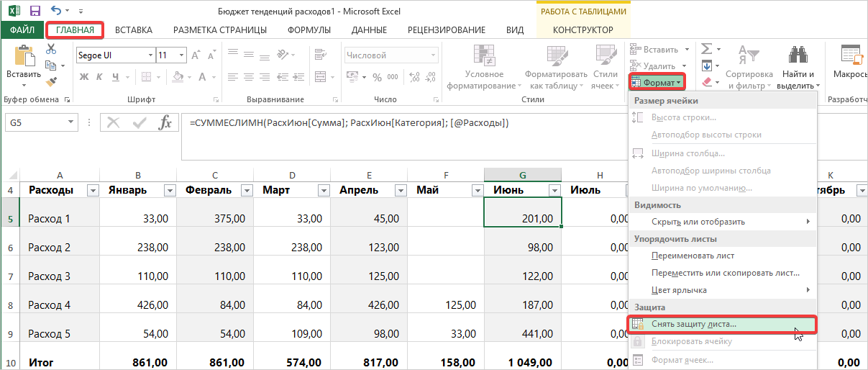This screenshot has width=868, height=370.
Task: Expand the Segoe UI font name dropdown
Action: coord(150,55)
